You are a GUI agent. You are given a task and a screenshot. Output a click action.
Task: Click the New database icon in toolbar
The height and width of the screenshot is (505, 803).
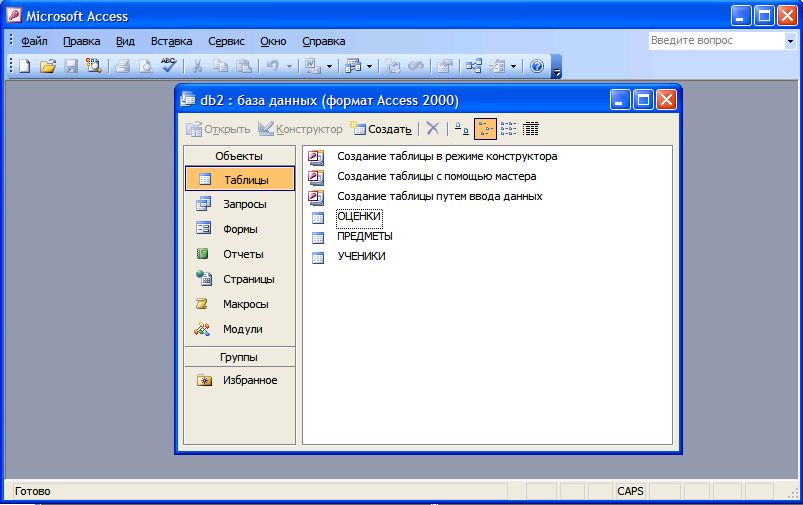coord(24,66)
